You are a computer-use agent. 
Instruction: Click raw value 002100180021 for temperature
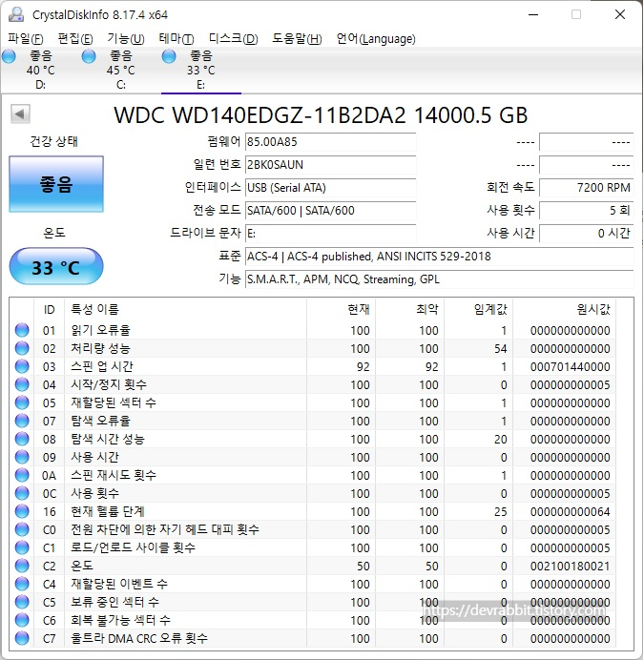570,567
